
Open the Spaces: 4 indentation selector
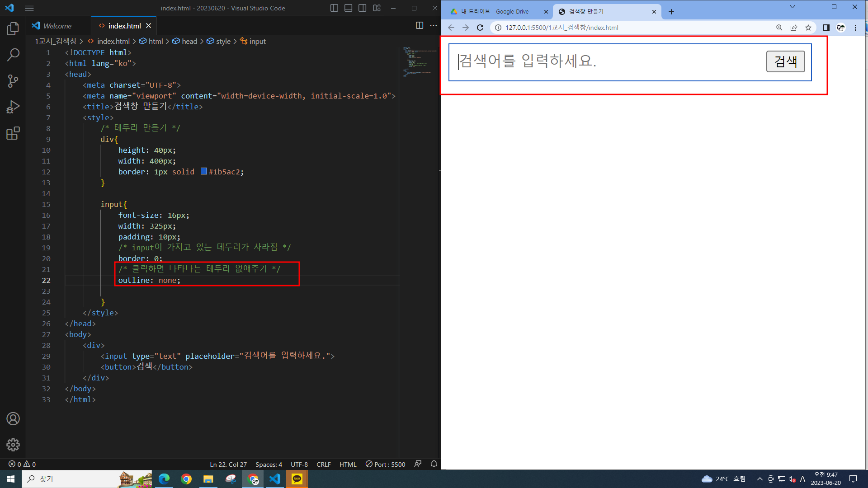click(269, 465)
